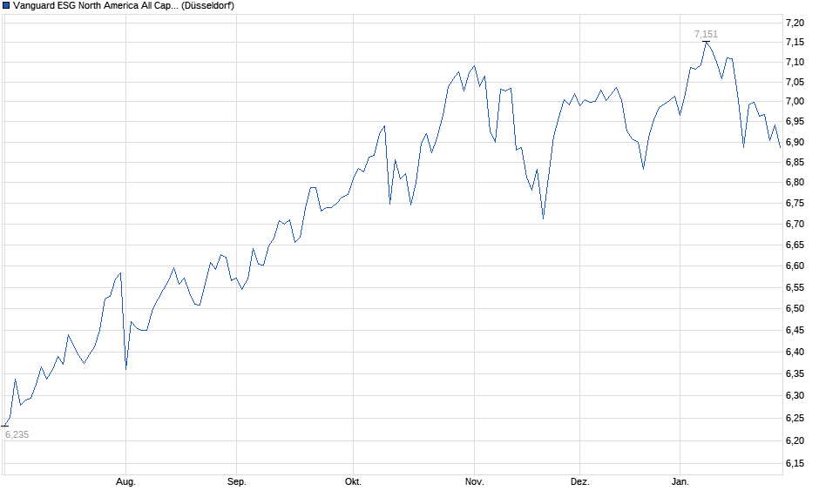Screen dimensions: 819x504
Task: Click the low annotation 6,235
Action: tap(17, 433)
